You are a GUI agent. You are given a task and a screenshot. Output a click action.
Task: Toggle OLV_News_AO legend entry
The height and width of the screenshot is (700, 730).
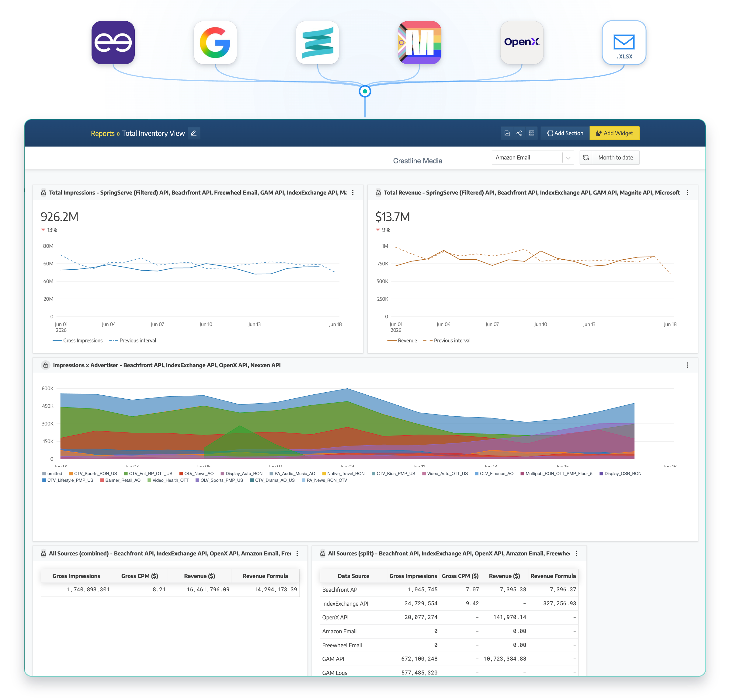197,474
